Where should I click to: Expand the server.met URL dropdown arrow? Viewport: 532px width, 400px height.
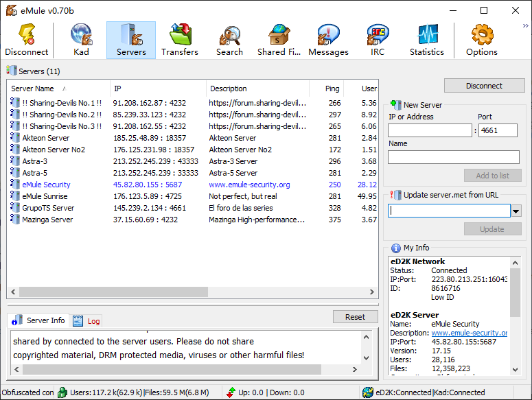(x=516, y=211)
